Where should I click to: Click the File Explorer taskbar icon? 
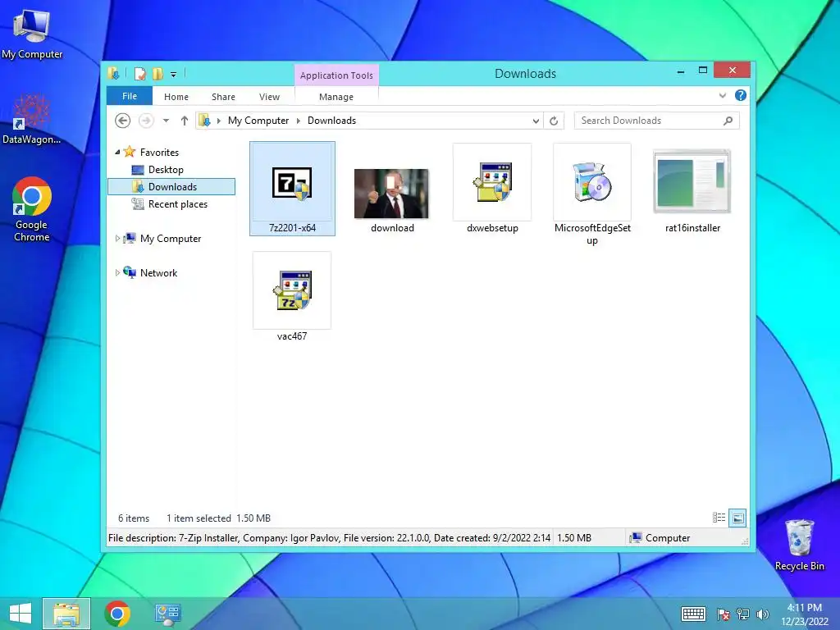click(x=66, y=614)
